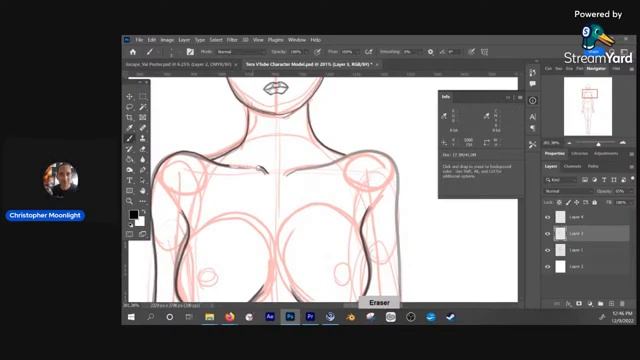Image resolution: width=640 pixels, height=360 pixels.
Task: Open layer filter Kind dropdown
Action: (561, 180)
